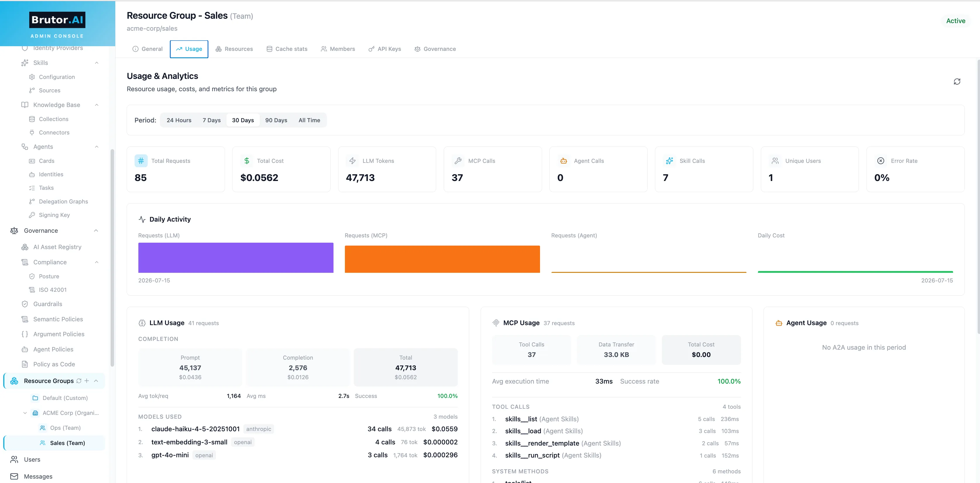980x483 pixels.
Task: Select the 7 Days period
Action: 212,120
